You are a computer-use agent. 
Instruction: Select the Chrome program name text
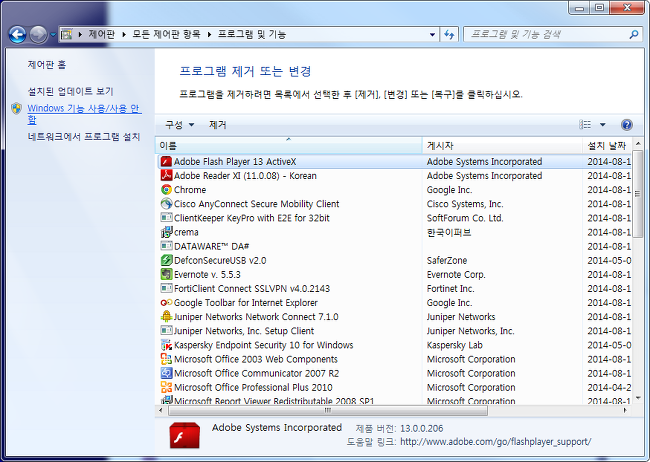[x=190, y=190]
